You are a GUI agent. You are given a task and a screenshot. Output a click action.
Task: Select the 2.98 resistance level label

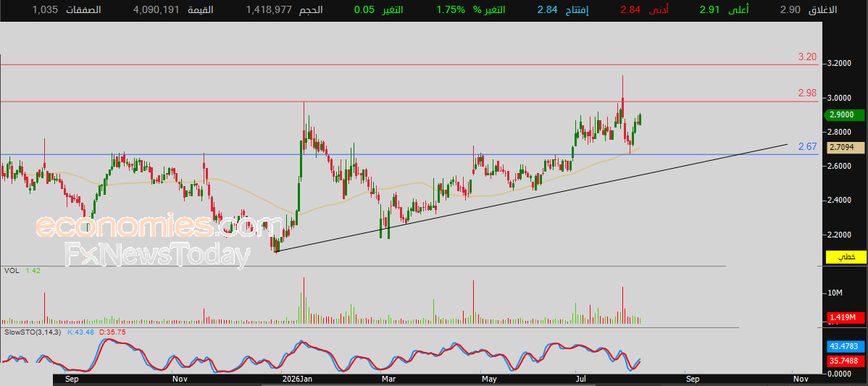(x=807, y=93)
